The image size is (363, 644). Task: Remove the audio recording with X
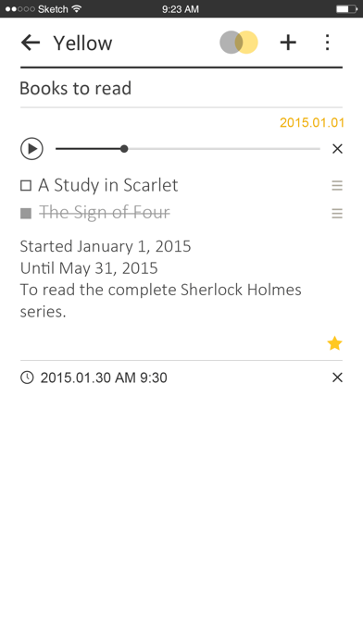click(337, 149)
